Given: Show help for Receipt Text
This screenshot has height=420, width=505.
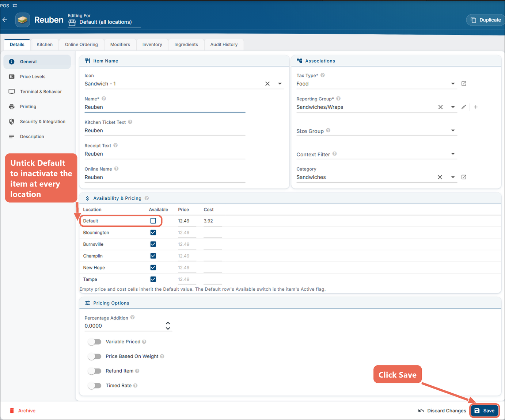Looking at the screenshot, I should (x=115, y=145).
